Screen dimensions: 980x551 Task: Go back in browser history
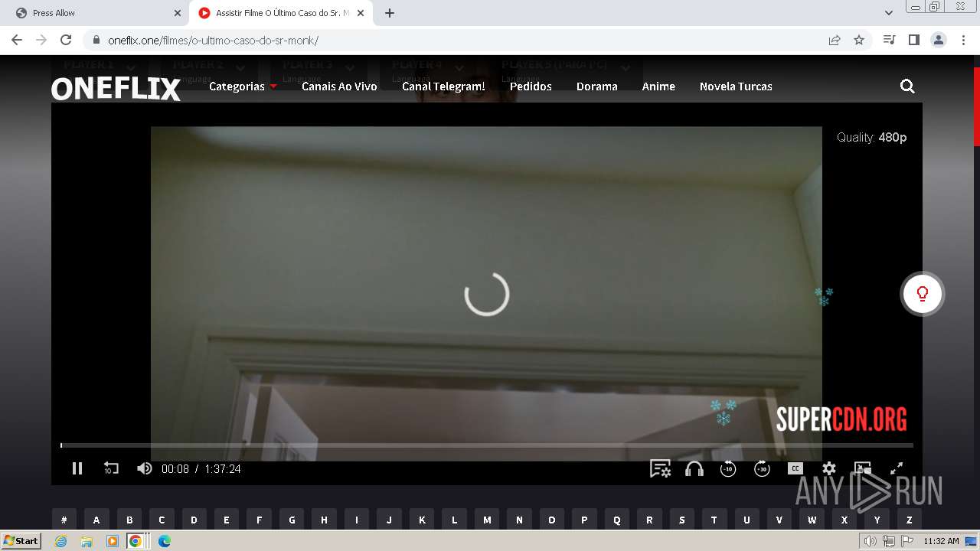pyautogui.click(x=17, y=40)
